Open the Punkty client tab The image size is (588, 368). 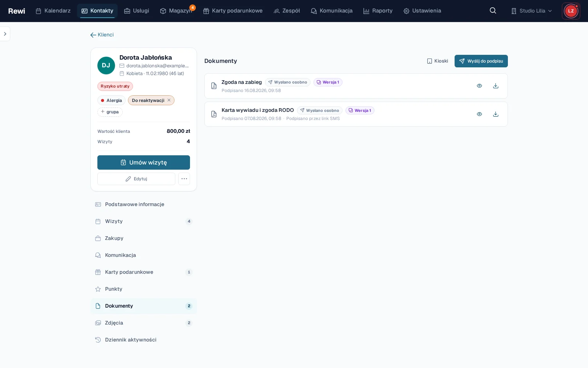(x=144, y=289)
